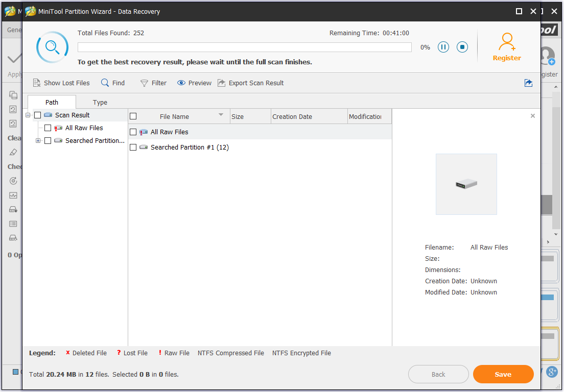Screen dimensions: 564x392
Task: Click the Back button
Action: (x=438, y=374)
